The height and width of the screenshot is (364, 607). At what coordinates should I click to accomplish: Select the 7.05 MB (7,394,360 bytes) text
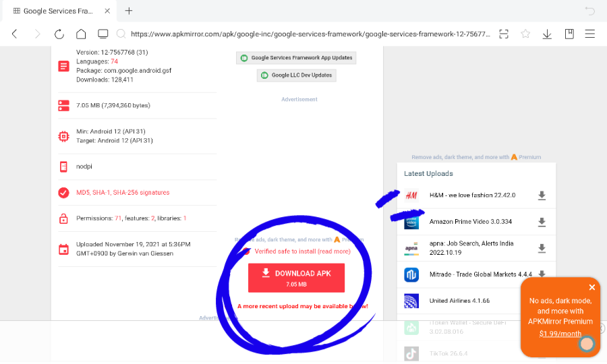[x=113, y=105]
